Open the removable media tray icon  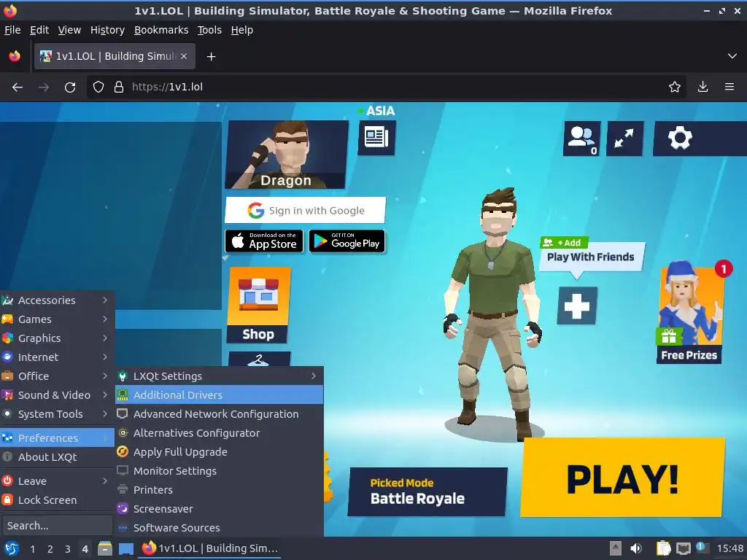click(616, 548)
